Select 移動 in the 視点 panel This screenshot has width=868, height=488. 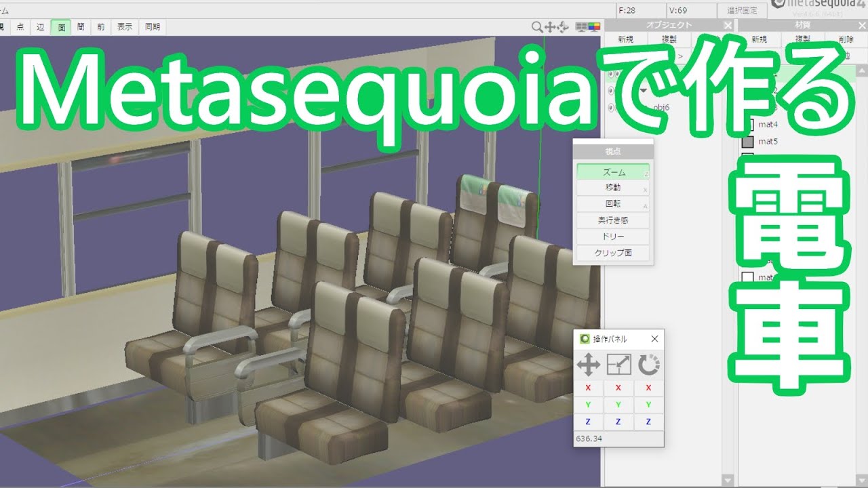pyautogui.click(x=613, y=188)
